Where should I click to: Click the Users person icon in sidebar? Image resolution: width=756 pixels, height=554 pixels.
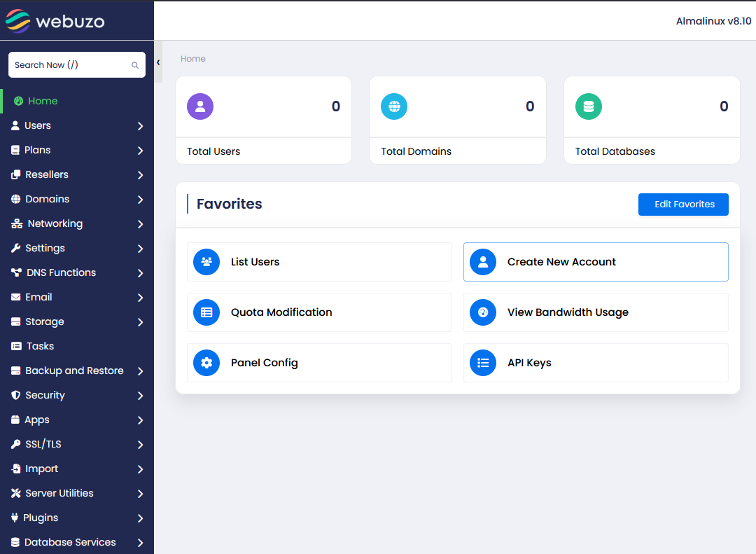(x=15, y=125)
